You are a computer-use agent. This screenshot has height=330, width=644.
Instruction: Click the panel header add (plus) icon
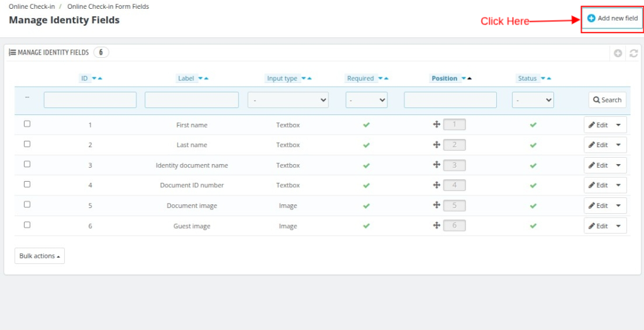pyautogui.click(x=618, y=53)
